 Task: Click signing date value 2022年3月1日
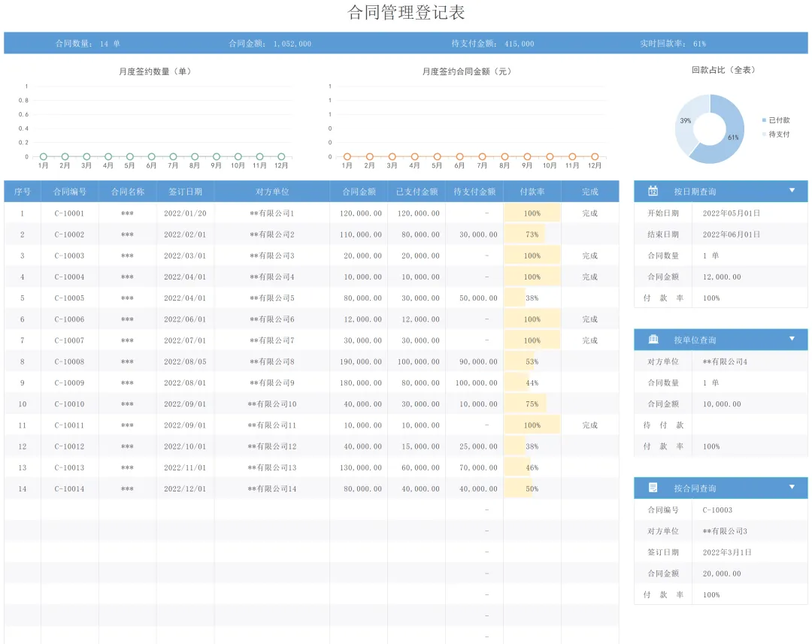[x=726, y=552]
